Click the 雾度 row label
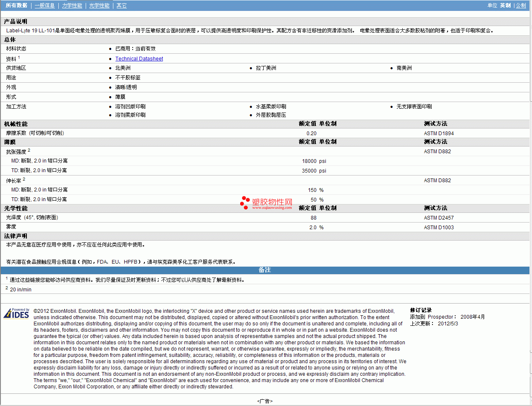The width and height of the screenshot is (532, 406). 11,227
